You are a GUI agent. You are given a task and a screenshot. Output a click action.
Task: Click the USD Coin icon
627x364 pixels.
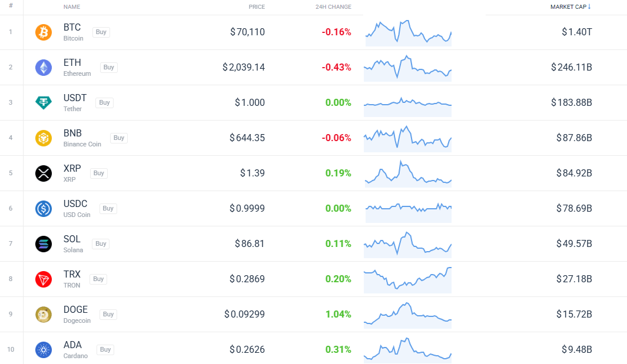[x=44, y=209]
